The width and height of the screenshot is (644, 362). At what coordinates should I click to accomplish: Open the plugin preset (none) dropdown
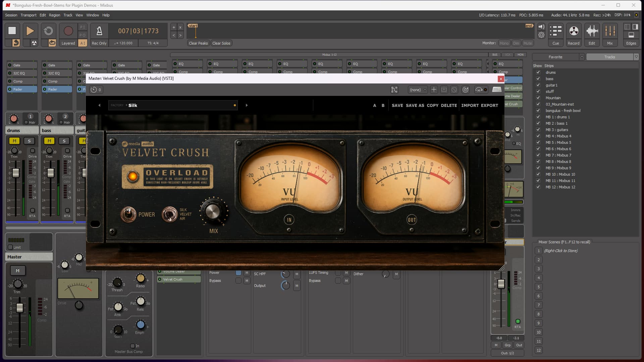(418, 89)
